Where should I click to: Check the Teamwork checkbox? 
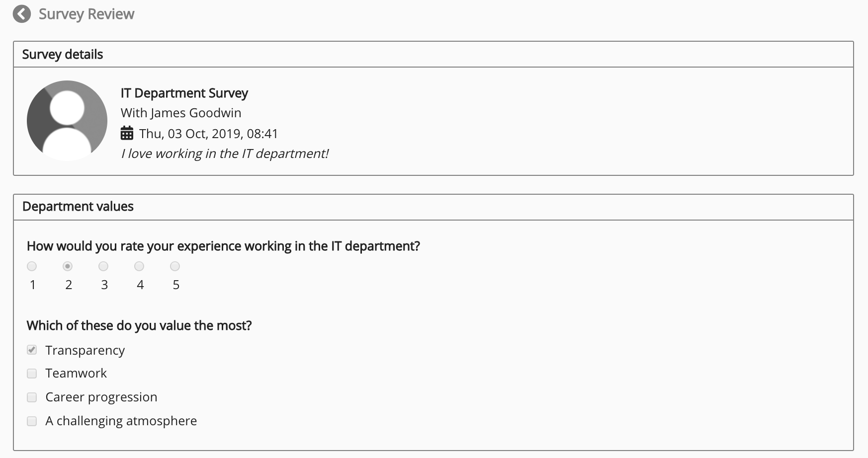[32, 374]
